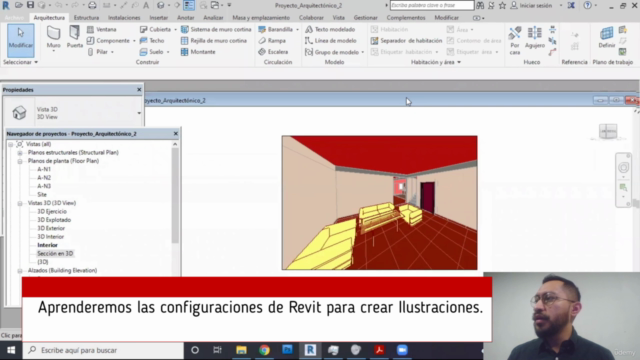The width and height of the screenshot is (640, 360).
Task: Open the Site plan view
Action: click(x=42, y=195)
